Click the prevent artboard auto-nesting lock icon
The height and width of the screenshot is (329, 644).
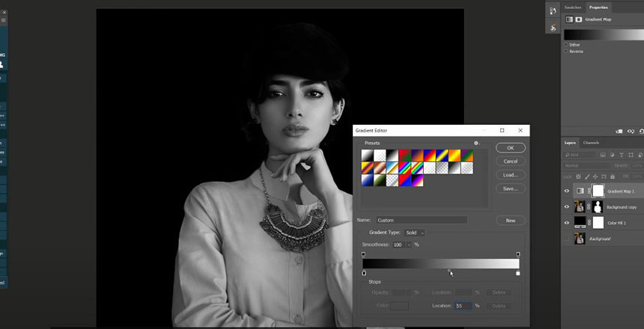click(604, 176)
